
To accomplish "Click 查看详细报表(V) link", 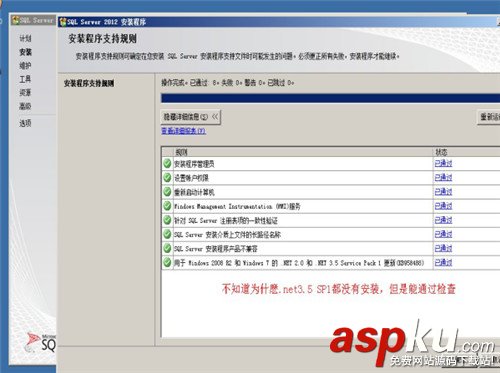I will click(184, 131).
